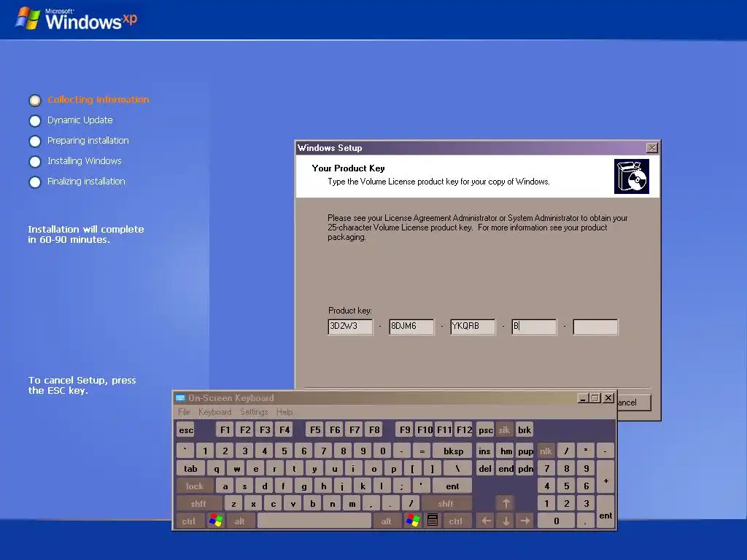This screenshot has width=747, height=560.
Task: Click the numpad plus key
Action: point(605,478)
